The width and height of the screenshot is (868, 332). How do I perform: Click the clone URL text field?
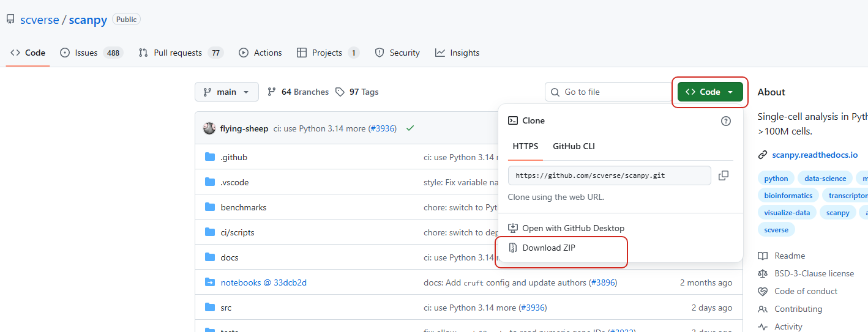(x=610, y=175)
